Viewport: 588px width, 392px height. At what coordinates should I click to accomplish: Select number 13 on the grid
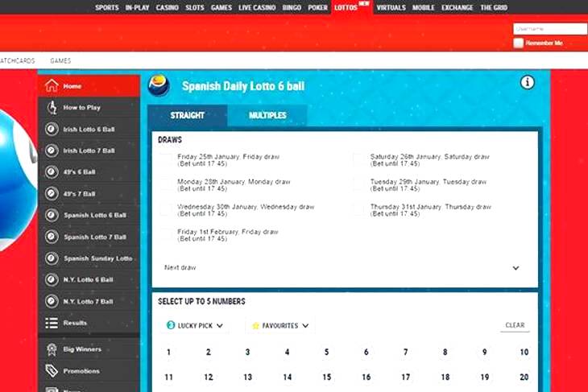coord(247,377)
